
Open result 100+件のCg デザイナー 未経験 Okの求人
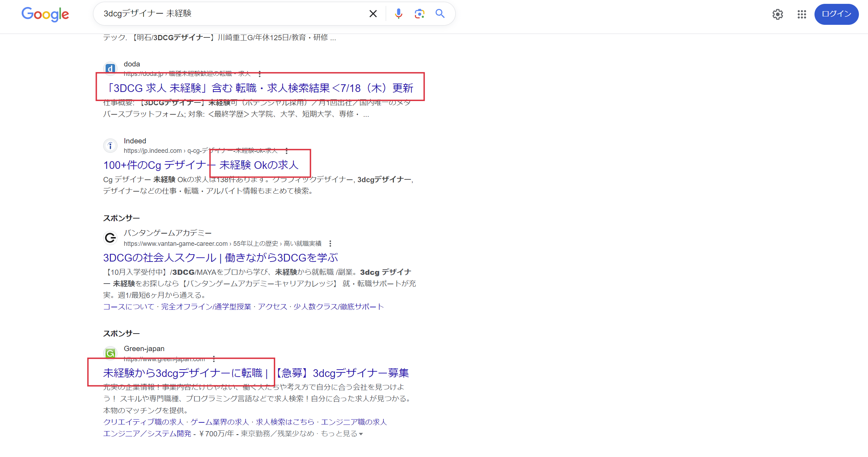coord(201,165)
